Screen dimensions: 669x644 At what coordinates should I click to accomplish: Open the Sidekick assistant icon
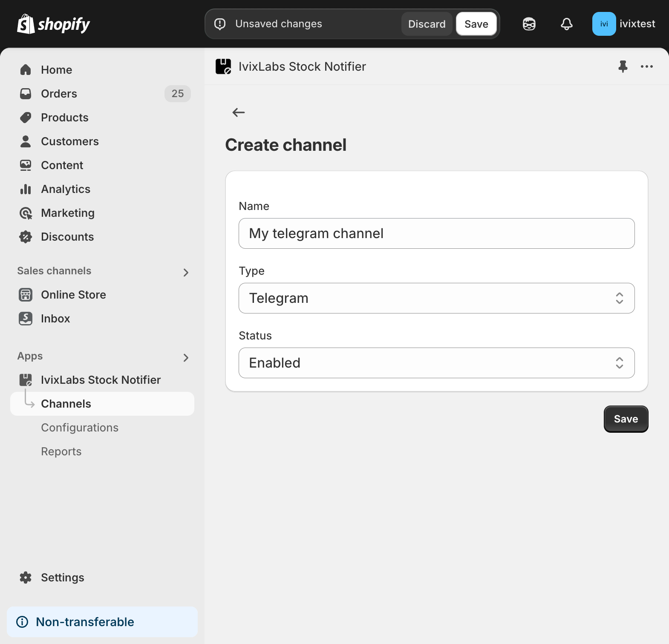click(x=529, y=24)
